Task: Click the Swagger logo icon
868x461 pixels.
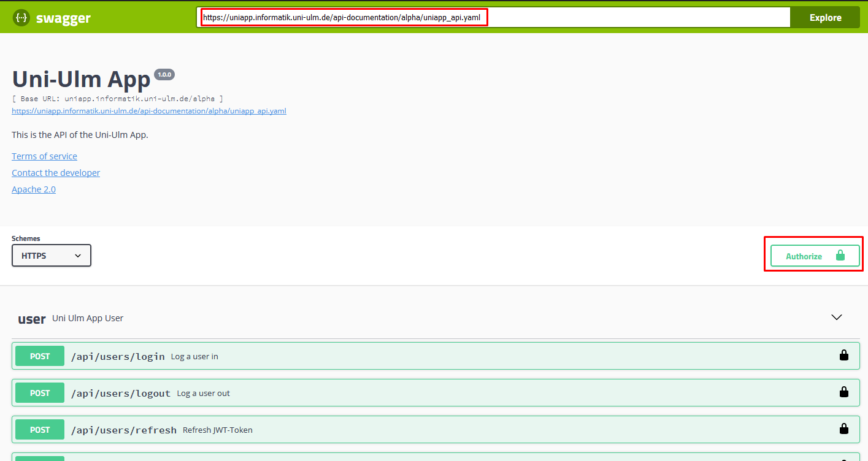Action: 21,17
